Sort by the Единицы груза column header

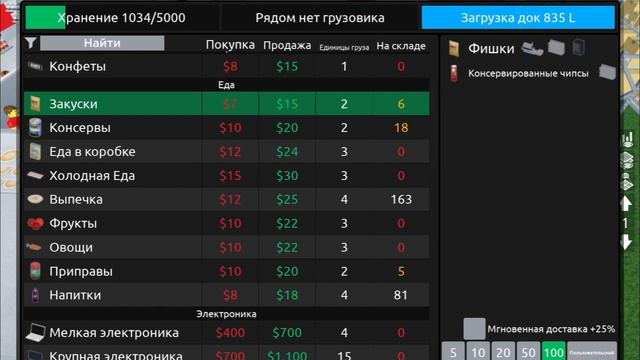[x=344, y=47]
